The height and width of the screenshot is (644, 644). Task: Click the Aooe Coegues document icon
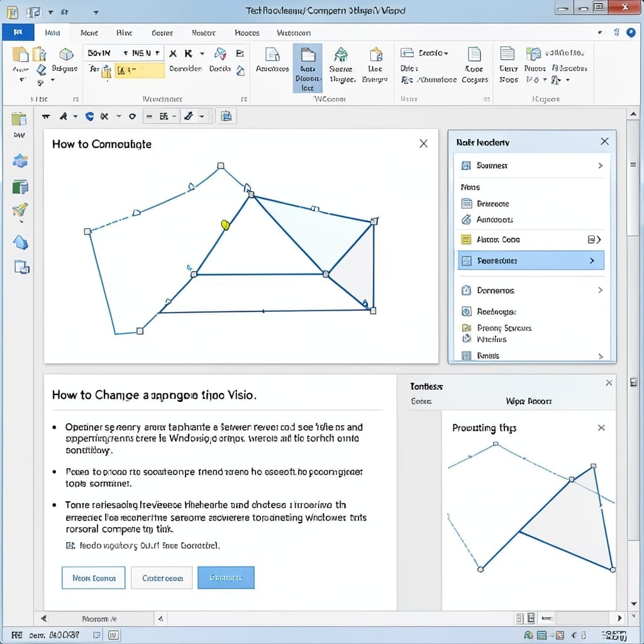474,54
